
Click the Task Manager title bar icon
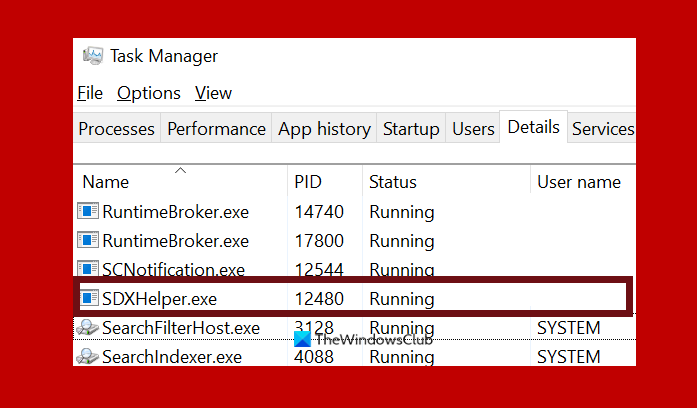pos(92,56)
